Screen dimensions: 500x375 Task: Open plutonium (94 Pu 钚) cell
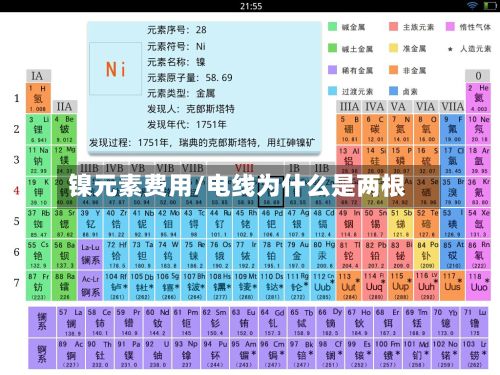[215, 353]
